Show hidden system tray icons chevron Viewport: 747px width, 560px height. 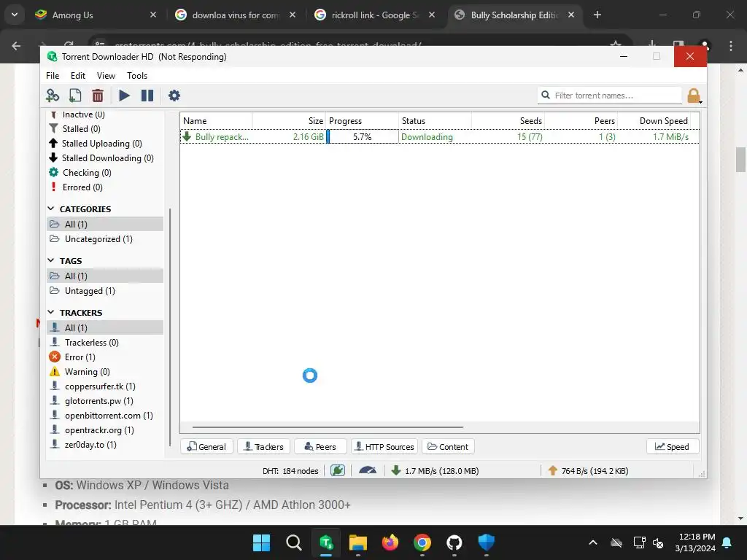[x=593, y=542]
